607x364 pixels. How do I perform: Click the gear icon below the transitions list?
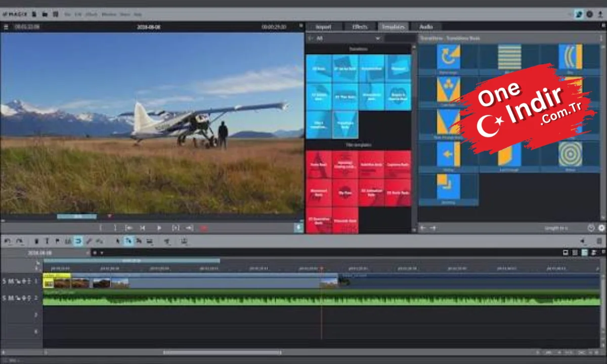click(601, 228)
